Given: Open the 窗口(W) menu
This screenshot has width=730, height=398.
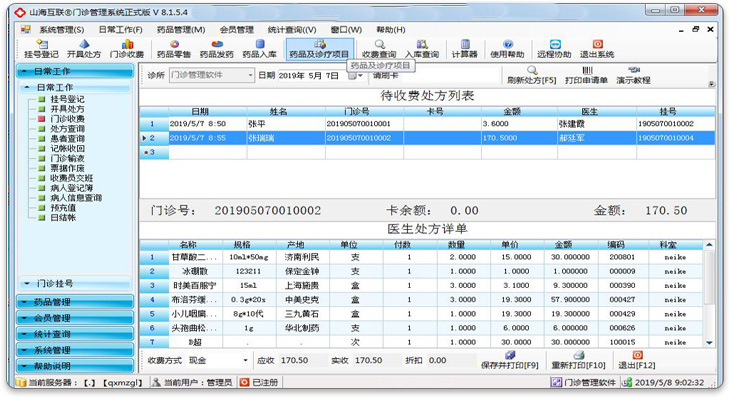Looking at the screenshot, I should (x=346, y=30).
